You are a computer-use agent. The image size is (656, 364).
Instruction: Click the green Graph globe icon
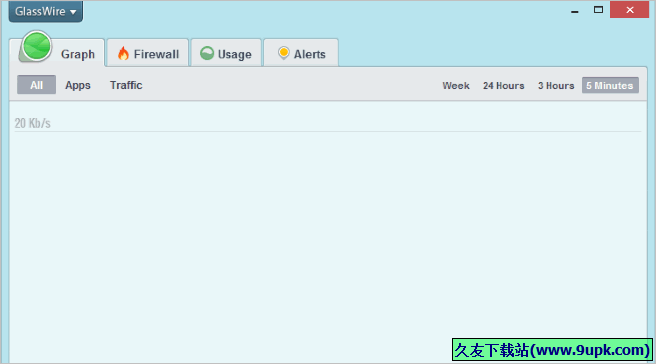[x=36, y=46]
